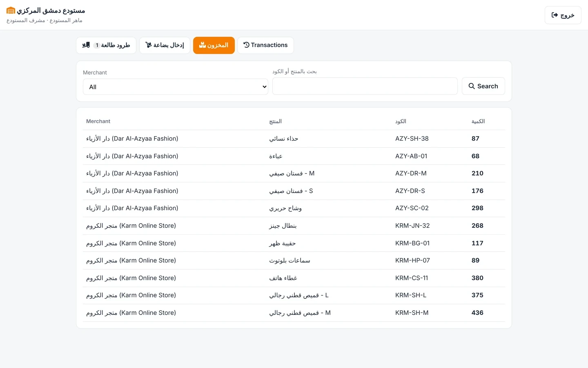Click product سماعات بلوتوث
This screenshot has width=588, height=368.
[290, 260]
